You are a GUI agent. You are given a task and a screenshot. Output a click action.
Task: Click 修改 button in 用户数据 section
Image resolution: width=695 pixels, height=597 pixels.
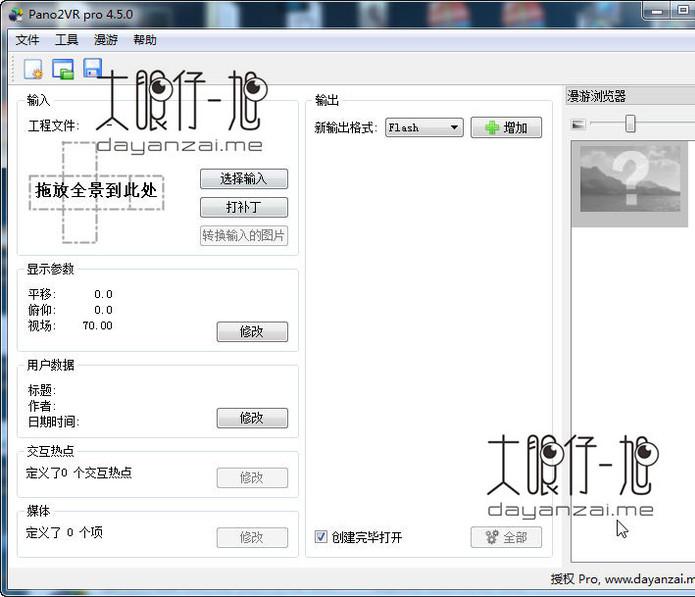(252, 418)
